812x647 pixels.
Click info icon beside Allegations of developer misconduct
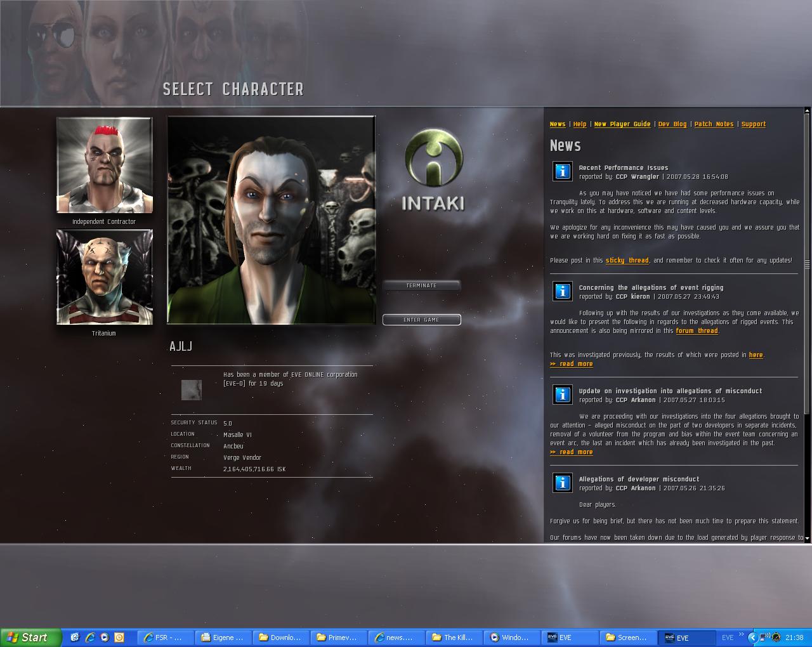[x=562, y=483]
